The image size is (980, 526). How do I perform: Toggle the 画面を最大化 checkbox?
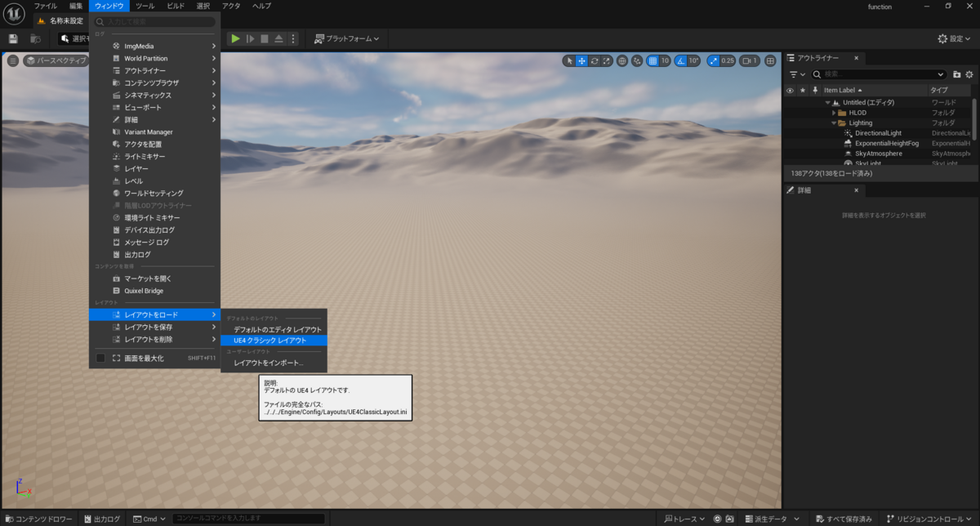(x=100, y=358)
